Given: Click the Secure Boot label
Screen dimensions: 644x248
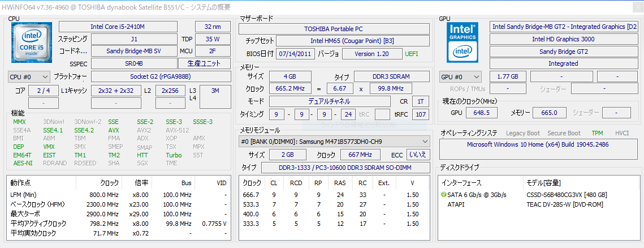Looking at the screenshot, I should 564,133.
